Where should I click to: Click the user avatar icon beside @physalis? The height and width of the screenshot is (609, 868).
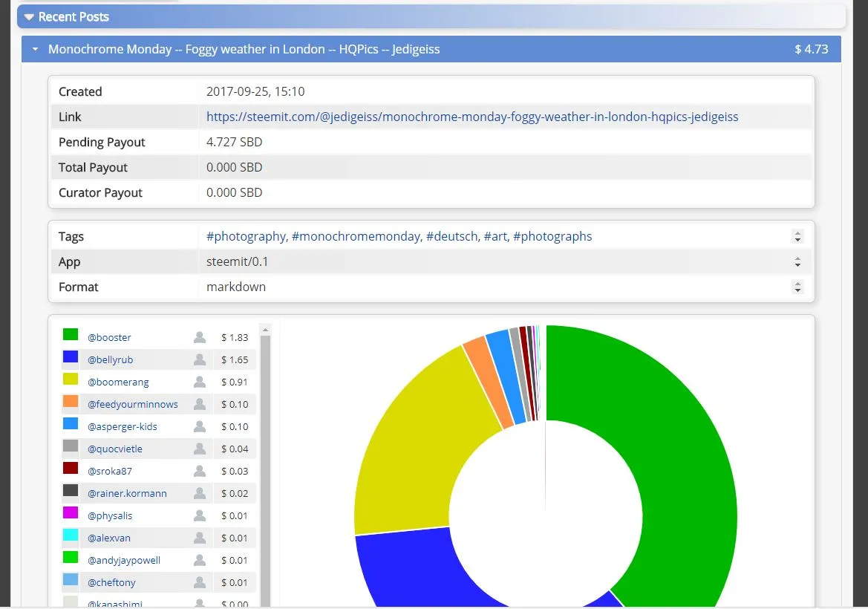pyautogui.click(x=199, y=515)
